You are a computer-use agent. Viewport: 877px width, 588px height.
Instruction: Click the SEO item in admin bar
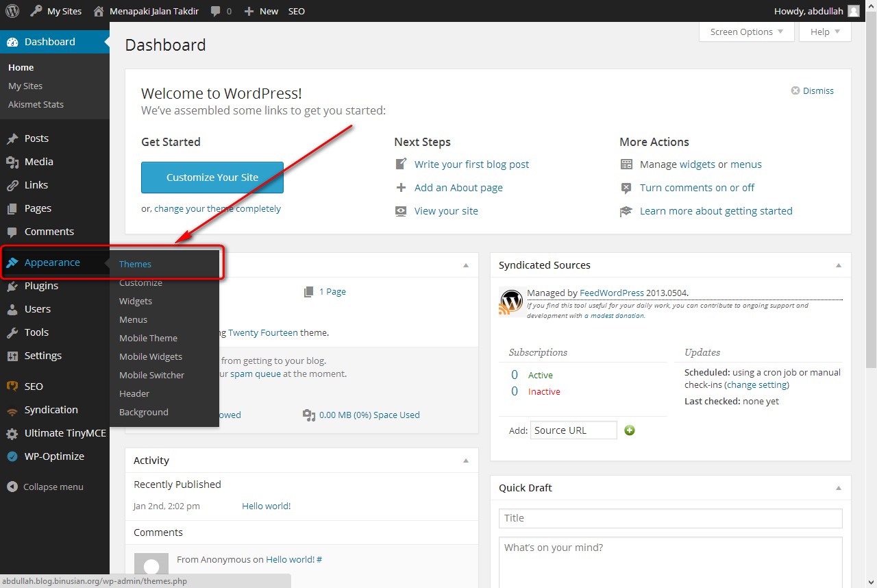coord(296,11)
